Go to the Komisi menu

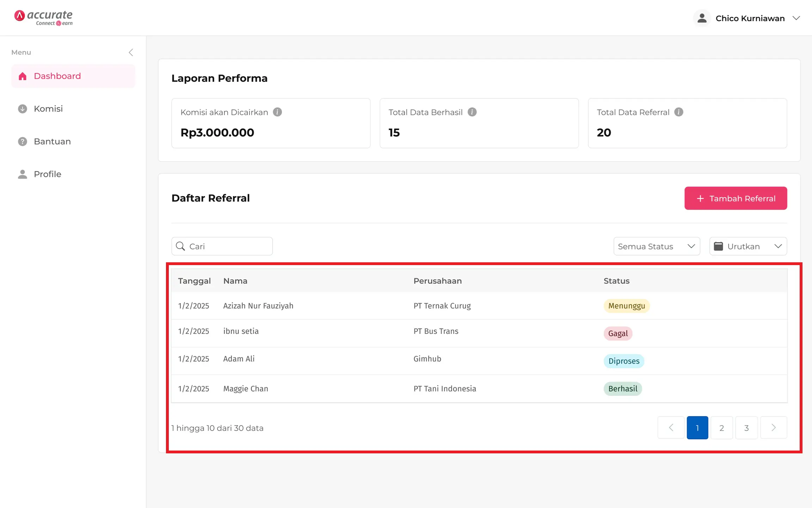click(x=48, y=109)
